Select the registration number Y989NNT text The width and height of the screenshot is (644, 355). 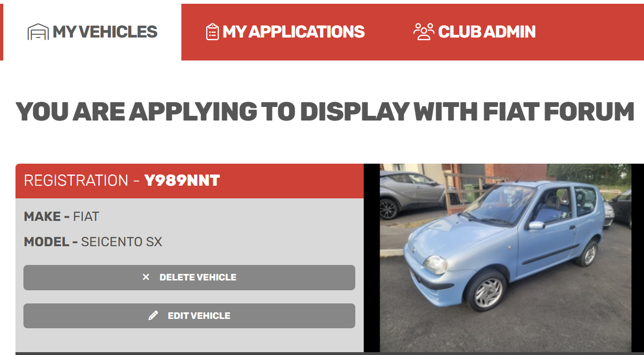click(x=182, y=181)
